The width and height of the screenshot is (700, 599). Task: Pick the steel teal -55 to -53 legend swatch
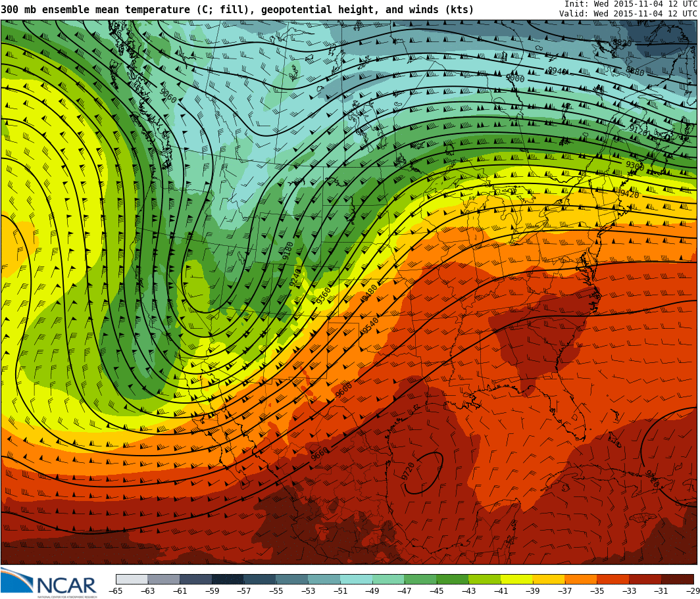(x=292, y=579)
